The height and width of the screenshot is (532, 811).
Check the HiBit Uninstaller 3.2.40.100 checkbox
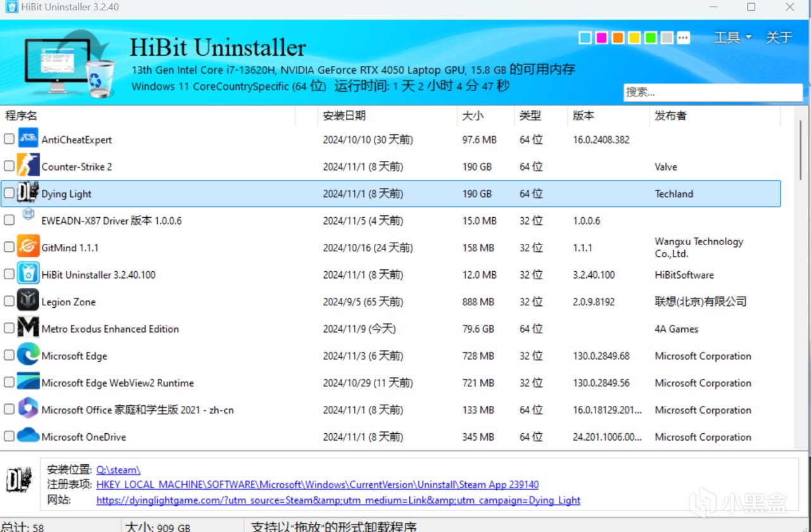pyautogui.click(x=9, y=274)
